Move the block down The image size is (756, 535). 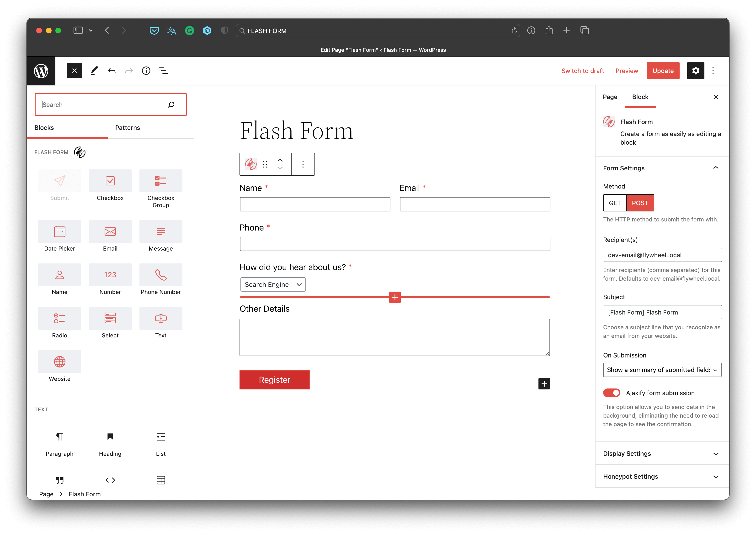pyautogui.click(x=280, y=168)
